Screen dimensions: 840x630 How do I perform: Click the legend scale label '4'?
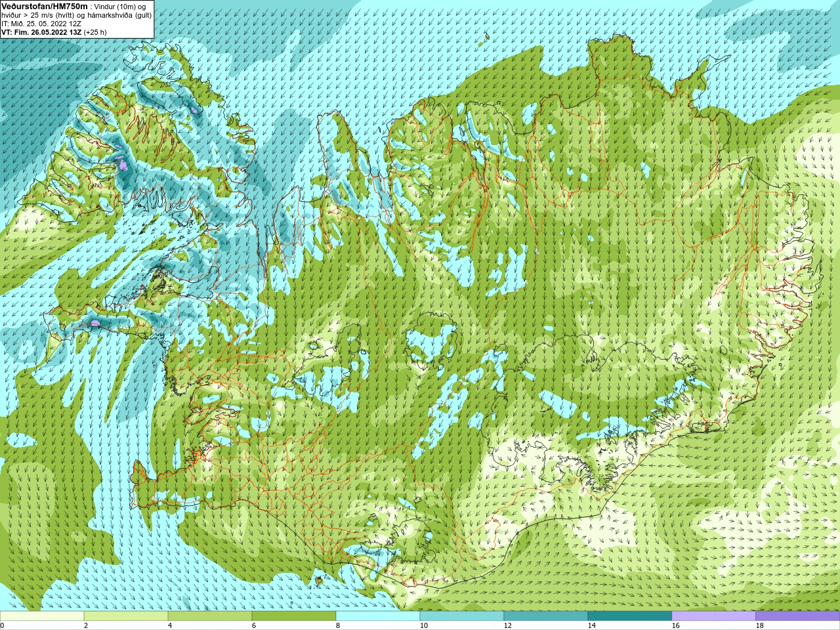(170, 625)
